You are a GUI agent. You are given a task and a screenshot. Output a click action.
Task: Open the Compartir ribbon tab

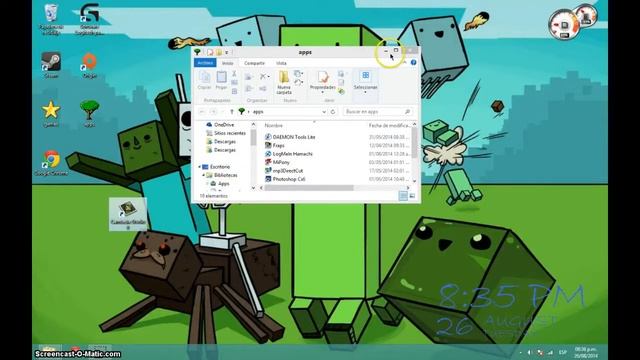click(254, 63)
